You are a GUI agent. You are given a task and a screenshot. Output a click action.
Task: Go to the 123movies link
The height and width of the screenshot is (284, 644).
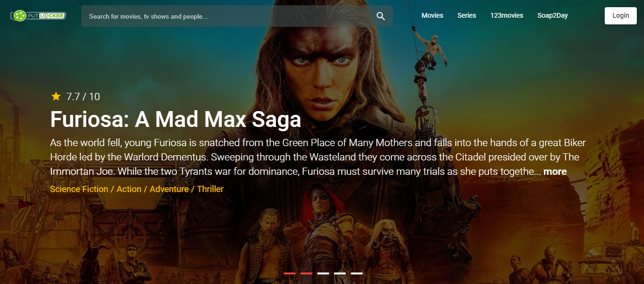506,15
